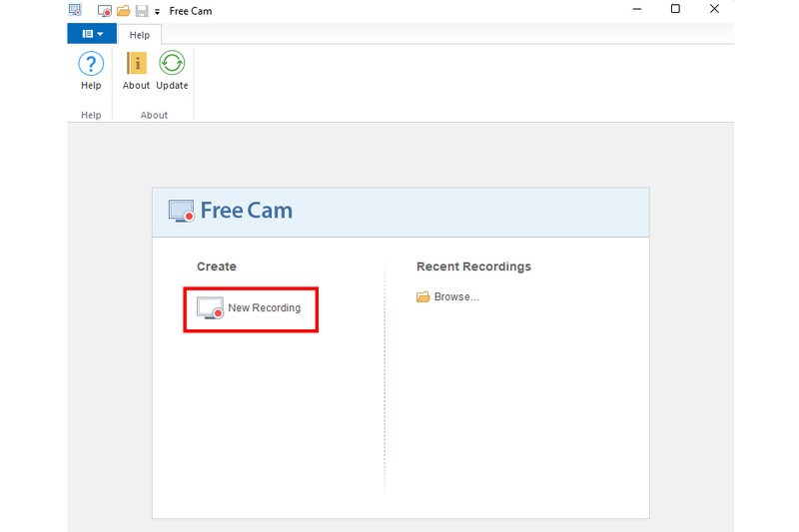Image resolution: width=799 pixels, height=532 pixels.
Task: Start a New Recording from the Create section
Action: click(x=251, y=308)
